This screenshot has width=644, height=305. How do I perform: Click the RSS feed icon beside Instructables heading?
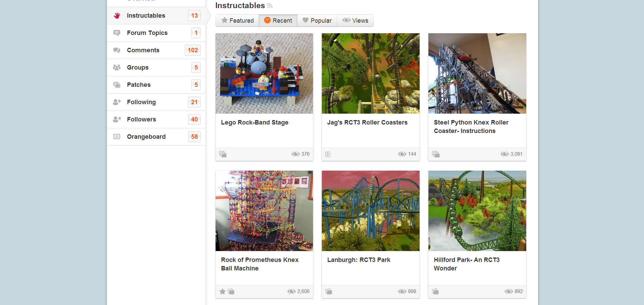coord(270,6)
